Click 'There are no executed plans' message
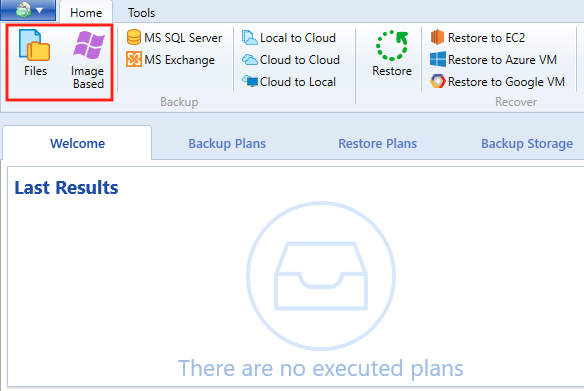Image resolution: width=584 pixels, height=391 pixels. click(x=321, y=368)
